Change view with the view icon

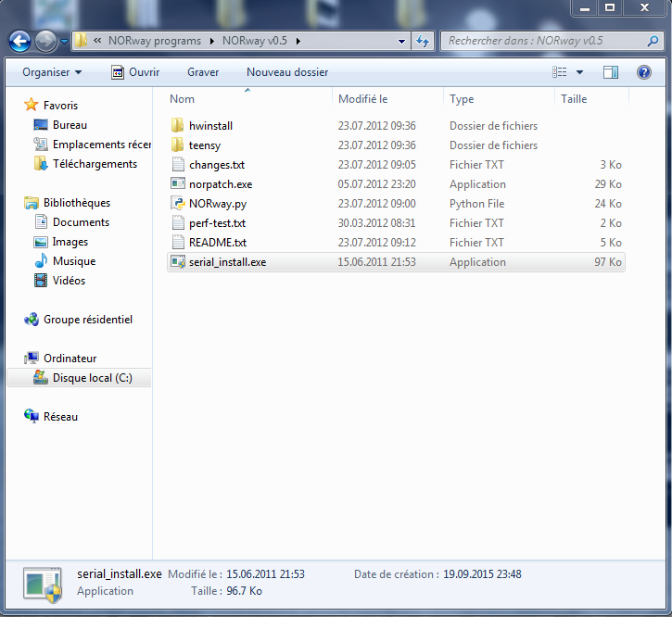pyautogui.click(x=560, y=72)
